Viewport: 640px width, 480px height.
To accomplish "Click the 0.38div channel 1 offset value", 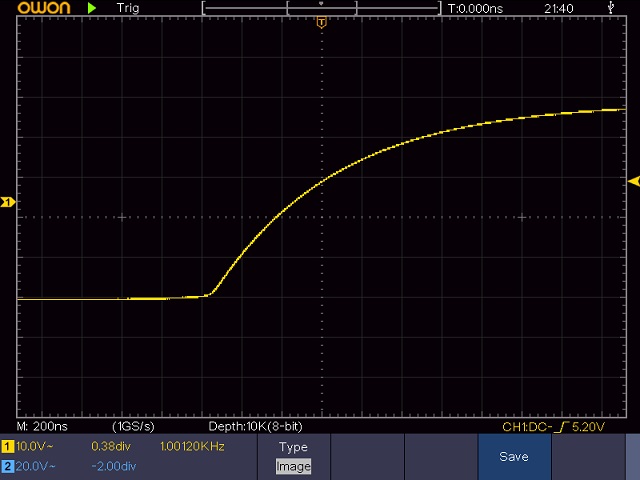I will (x=111, y=446).
